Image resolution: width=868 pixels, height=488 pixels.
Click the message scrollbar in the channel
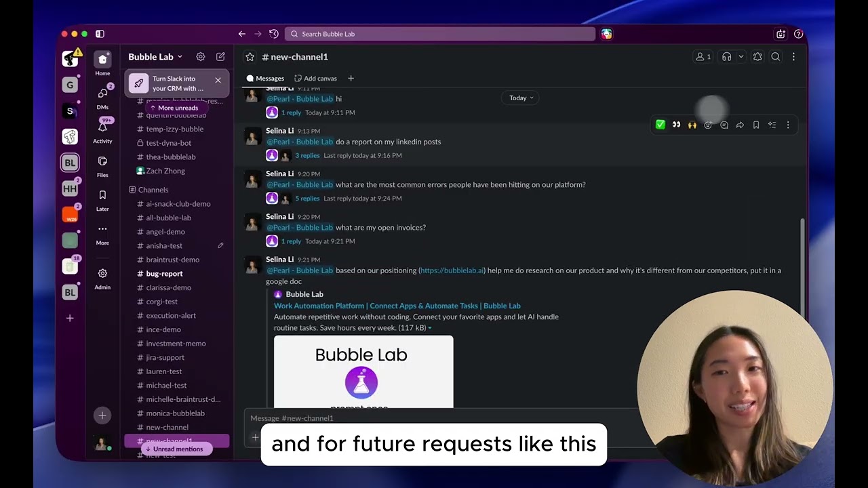pos(803,268)
